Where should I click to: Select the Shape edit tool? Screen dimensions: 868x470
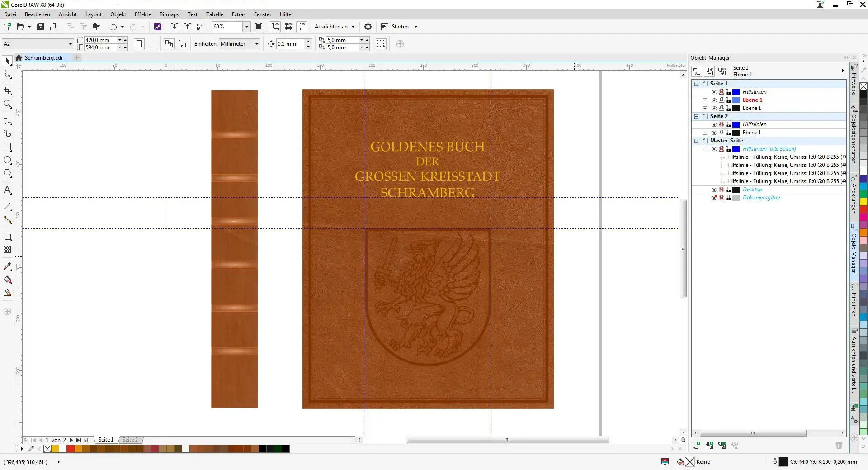click(x=7, y=75)
